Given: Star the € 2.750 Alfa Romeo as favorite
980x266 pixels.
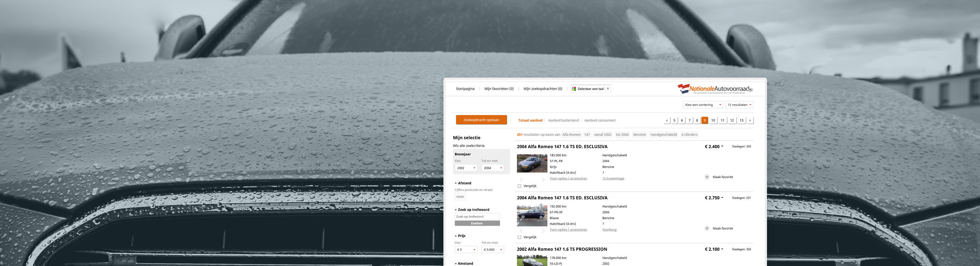Looking at the screenshot, I should 707,228.
